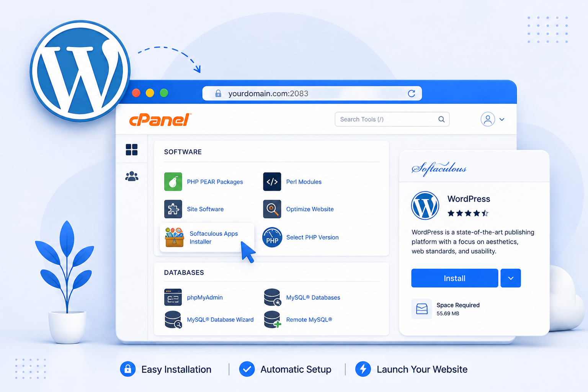588x392 pixels.
Task: Click the Install button for WordPress
Action: pos(454,278)
